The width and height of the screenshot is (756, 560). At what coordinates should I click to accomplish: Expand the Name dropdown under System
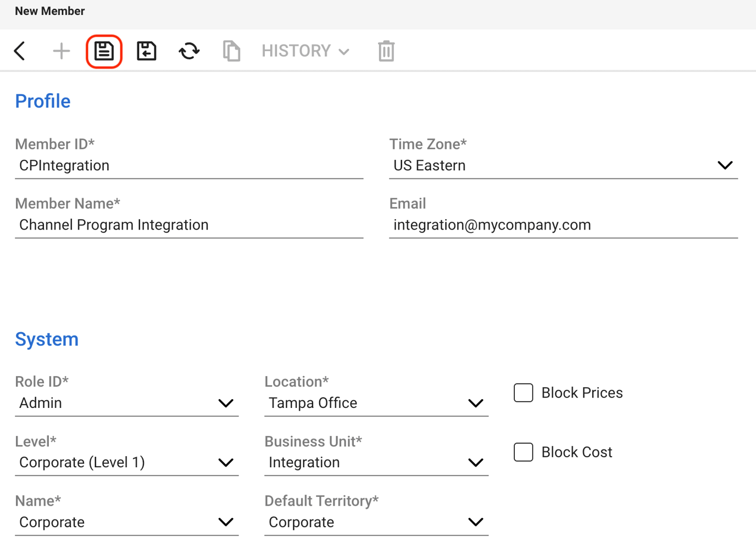pos(226,522)
